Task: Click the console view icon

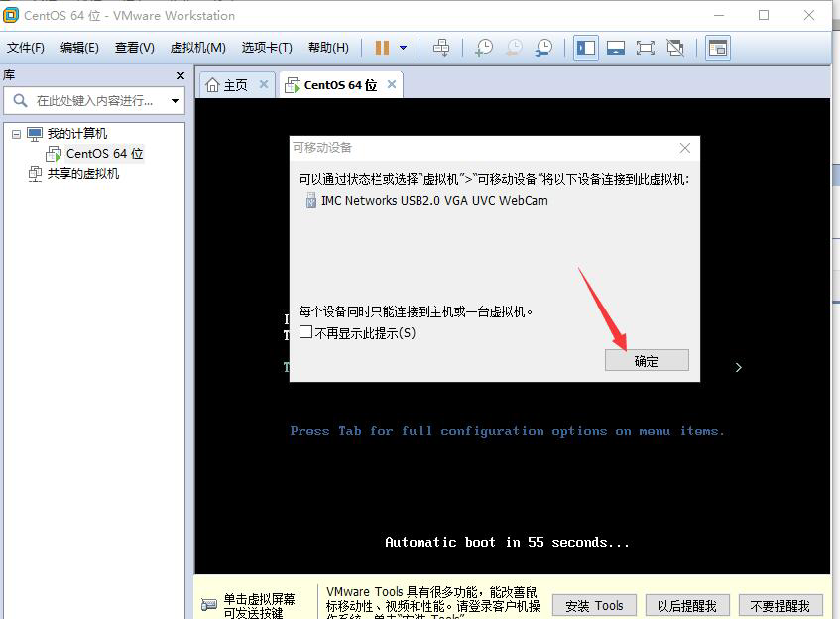Action: click(x=717, y=48)
